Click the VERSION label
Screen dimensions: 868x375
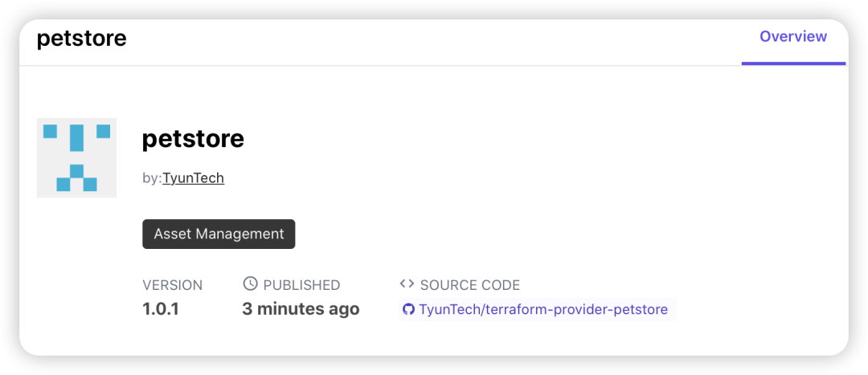(172, 285)
